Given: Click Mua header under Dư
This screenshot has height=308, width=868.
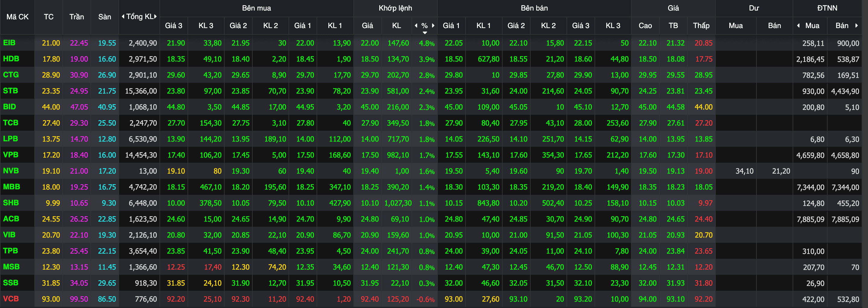Looking at the screenshot, I should point(736,26).
